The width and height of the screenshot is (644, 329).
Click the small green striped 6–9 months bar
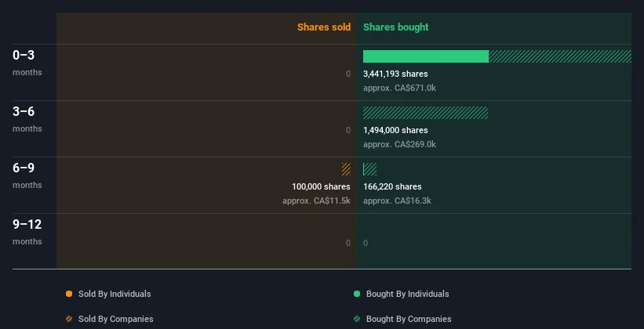pyautogui.click(x=369, y=169)
